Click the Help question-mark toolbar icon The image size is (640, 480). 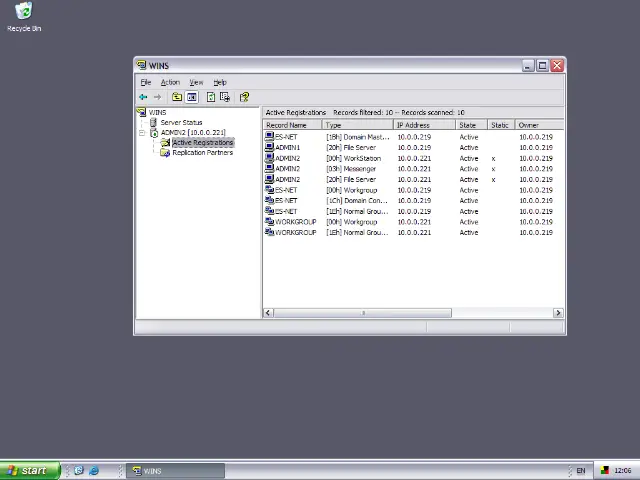(x=244, y=97)
